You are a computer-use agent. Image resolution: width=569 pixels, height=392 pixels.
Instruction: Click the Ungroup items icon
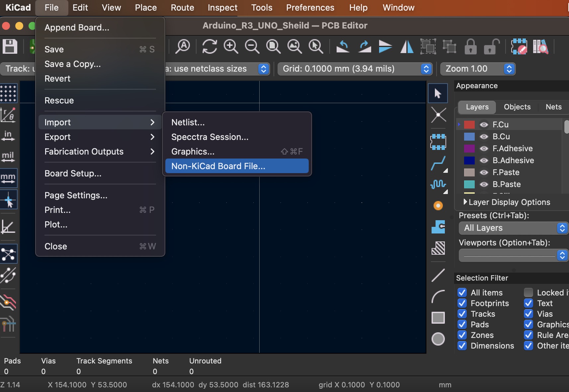click(x=449, y=46)
